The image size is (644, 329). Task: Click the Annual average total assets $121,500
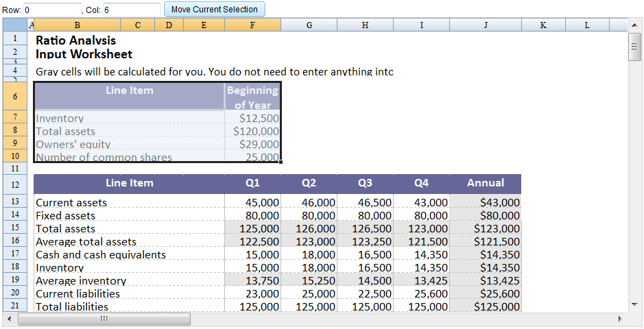486,241
